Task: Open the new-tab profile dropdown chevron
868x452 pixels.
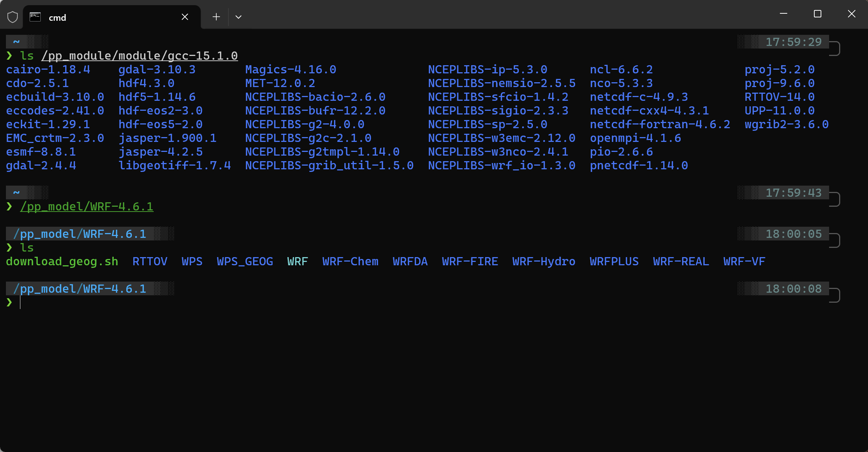Action: [x=238, y=17]
